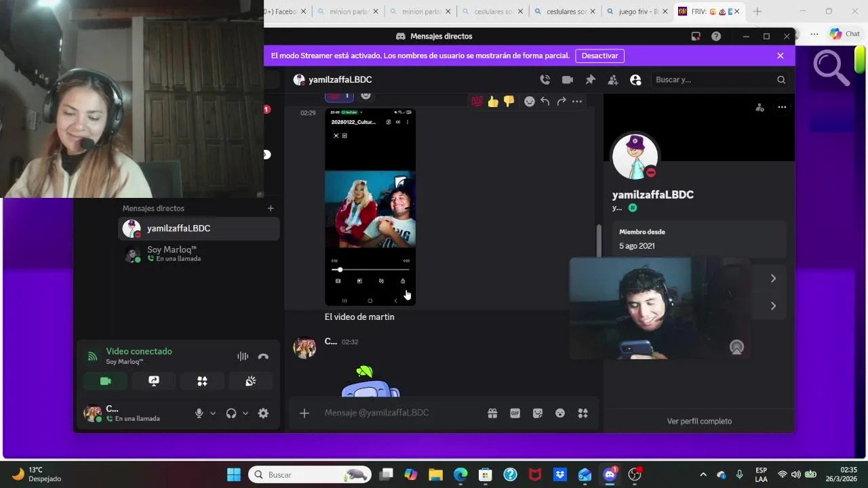Click the friend options icon in profile panel
The height and width of the screenshot is (488, 868).
pos(759,107)
